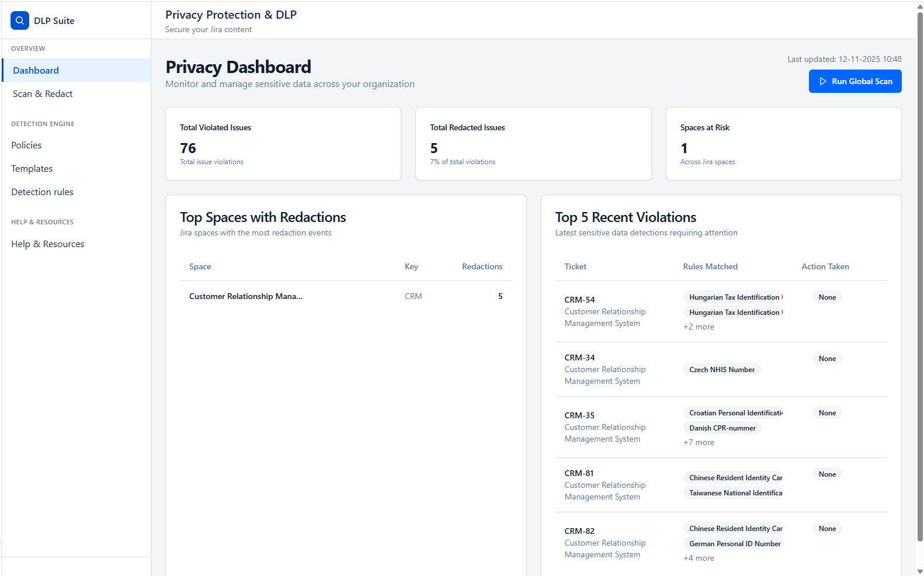
Task: Open the Templates section
Action: (x=32, y=168)
